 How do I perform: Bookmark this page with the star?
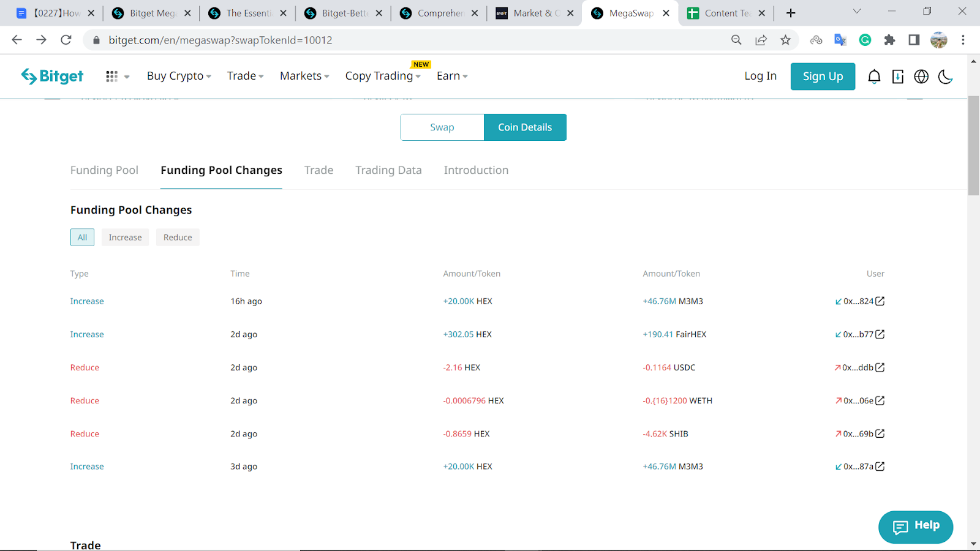tap(785, 40)
